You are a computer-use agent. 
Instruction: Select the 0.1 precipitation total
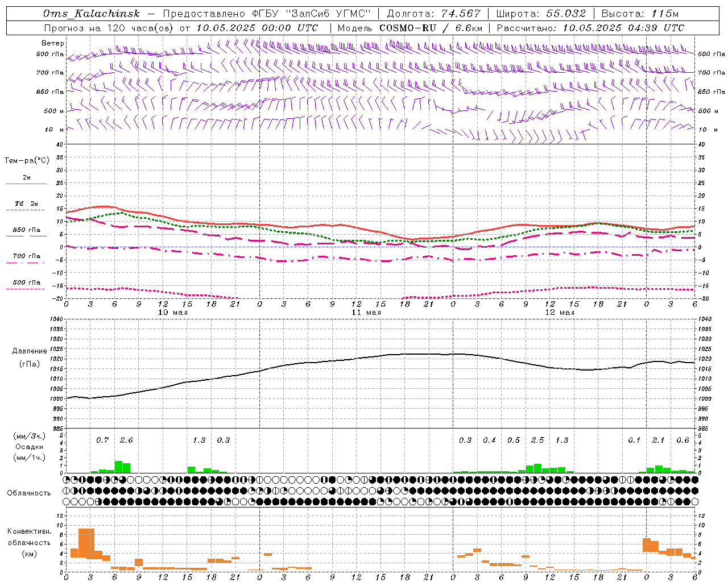click(634, 440)
